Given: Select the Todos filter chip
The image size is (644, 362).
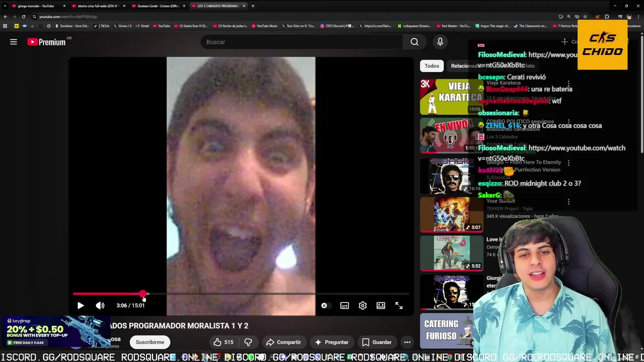Looking at the screenshot, I should [x=432, y=66].
